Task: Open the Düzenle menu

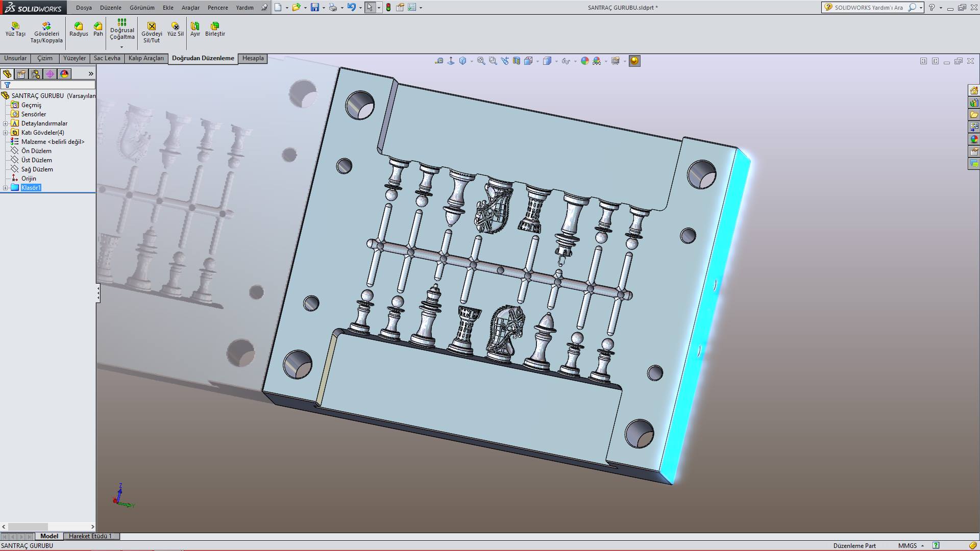Action: pos(111,8)
